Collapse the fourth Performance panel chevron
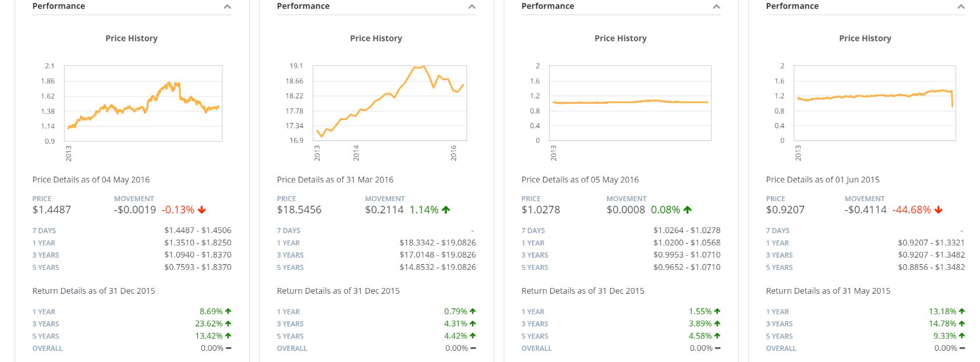The image size is (980, 362). (x=961, y=7)
